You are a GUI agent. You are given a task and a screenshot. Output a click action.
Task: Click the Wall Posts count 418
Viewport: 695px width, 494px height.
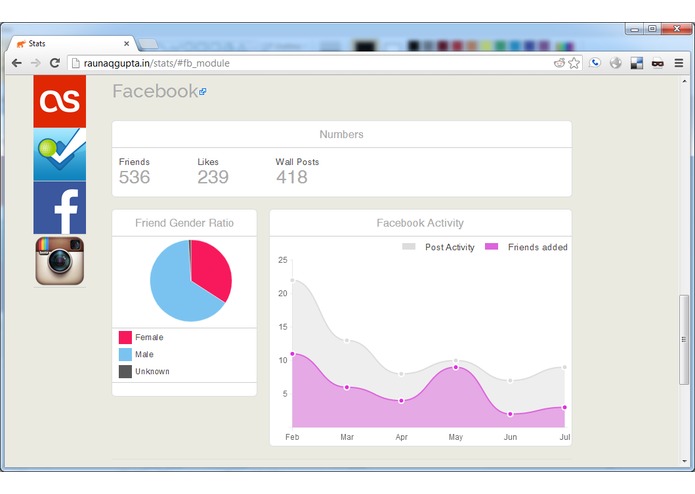(x=292, y=177)
